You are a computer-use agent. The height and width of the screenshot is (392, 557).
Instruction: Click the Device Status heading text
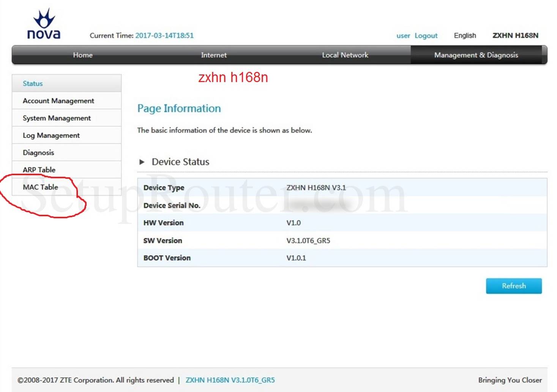pyautogui.click(x=180, y=162)
